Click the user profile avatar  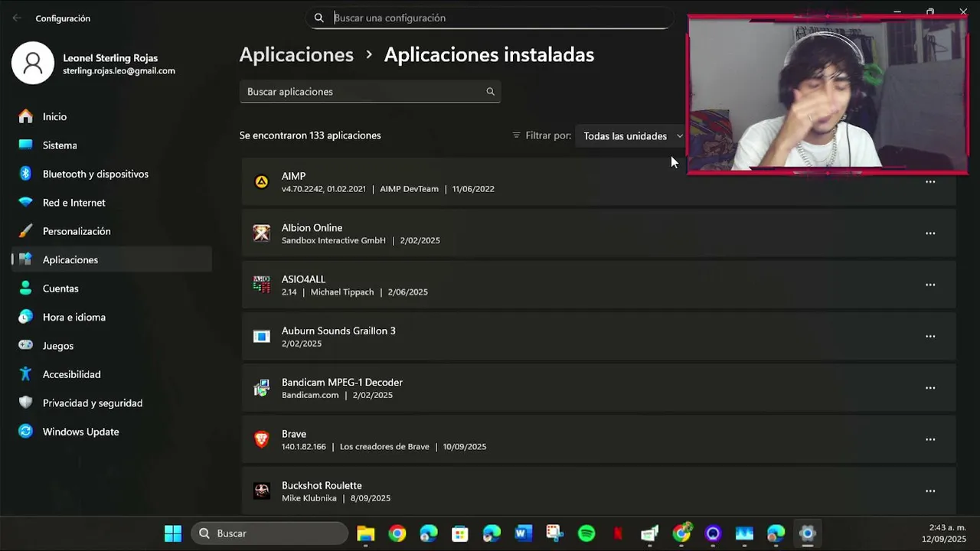[33, 63]
